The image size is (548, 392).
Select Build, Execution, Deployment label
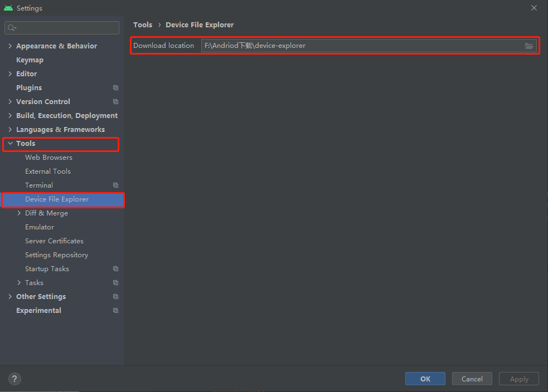pos(67,116)
